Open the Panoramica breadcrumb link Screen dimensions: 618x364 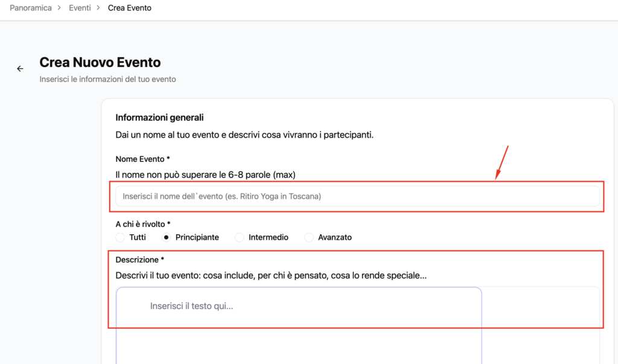[30, 8]
